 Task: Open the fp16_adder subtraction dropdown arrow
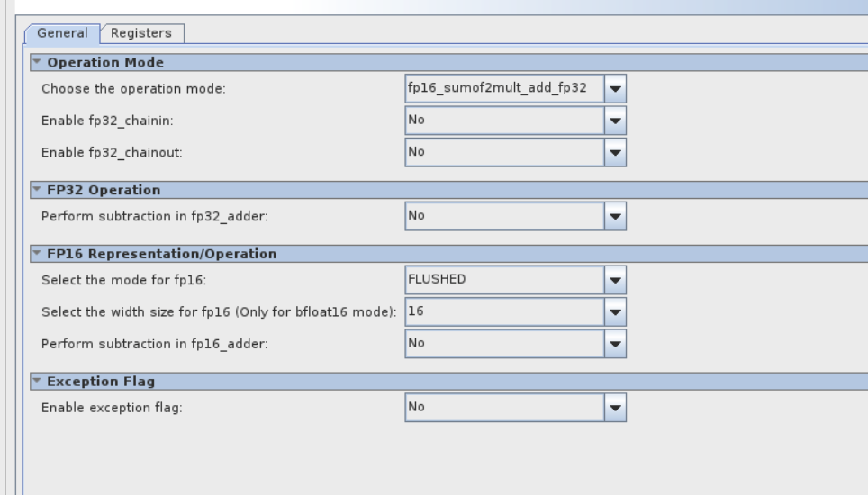point(615,343)
